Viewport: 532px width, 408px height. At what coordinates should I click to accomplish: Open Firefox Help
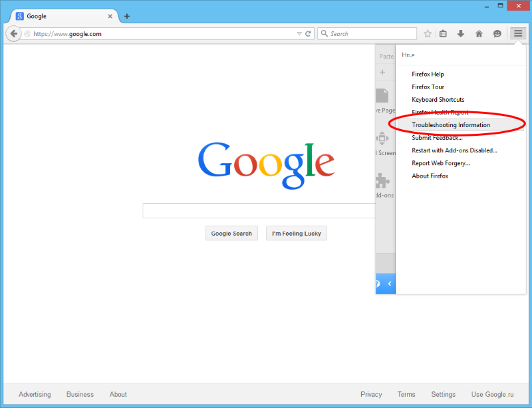pyautogui.click(x=428, y=74)
